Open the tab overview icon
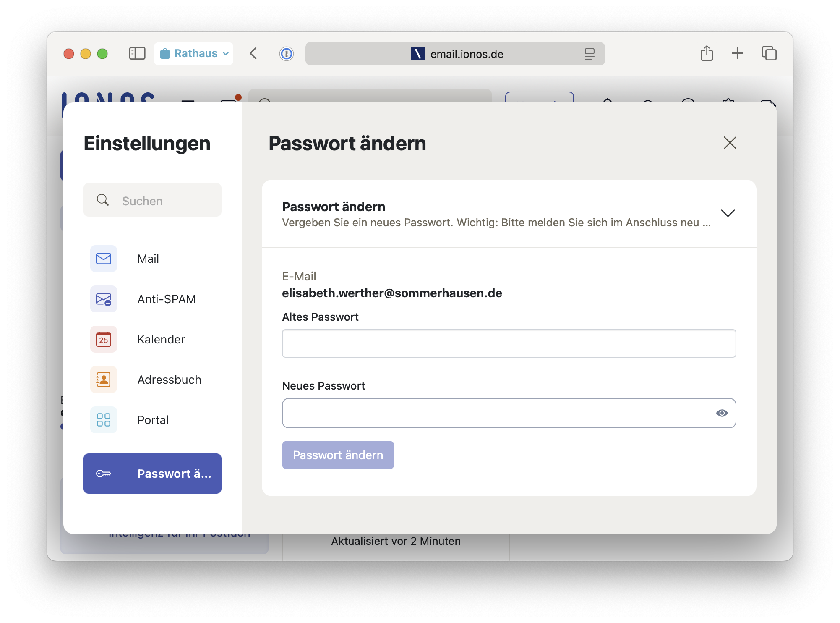This screenshot has height=623, width=840. pyautogui.click(x=769, y=53)
